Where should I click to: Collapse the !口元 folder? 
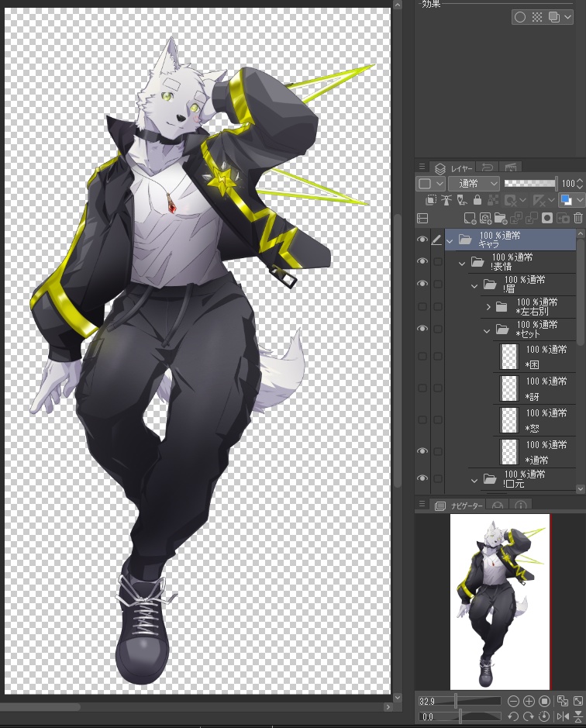click(474, 481)
